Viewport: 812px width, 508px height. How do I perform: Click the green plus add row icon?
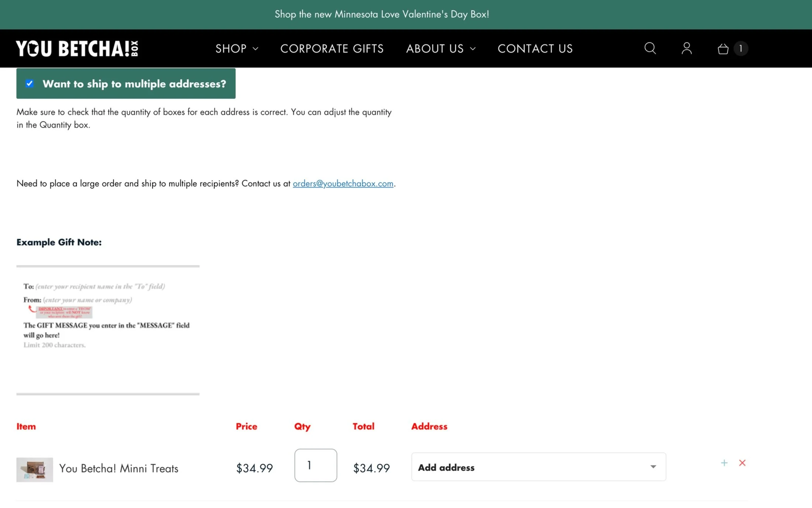click(x=724, y=463)
